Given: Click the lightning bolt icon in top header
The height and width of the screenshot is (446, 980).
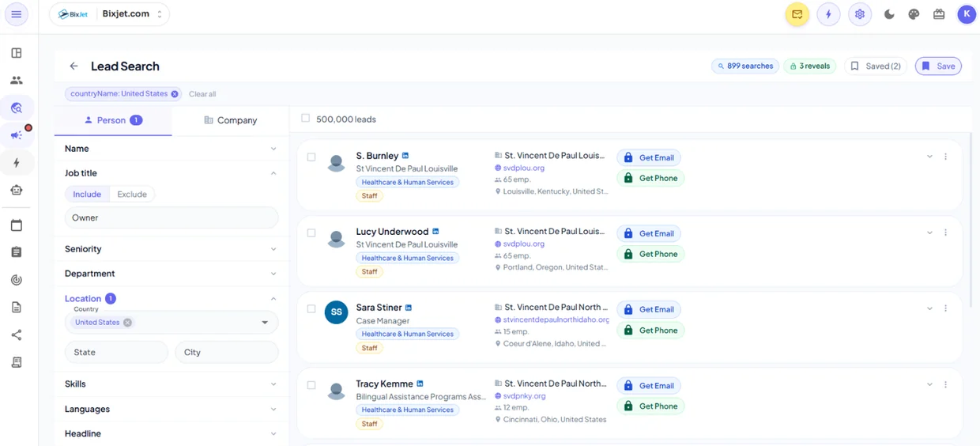Looking at the screenshot, I should [x=828, y=14].
